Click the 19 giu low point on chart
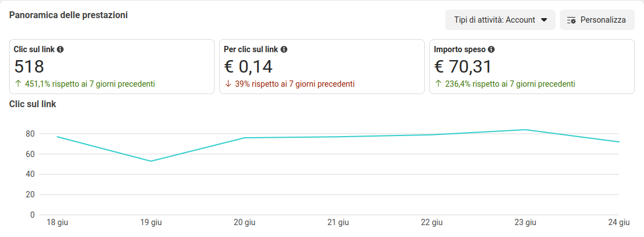The image size is (644, 237). point(150,161)
